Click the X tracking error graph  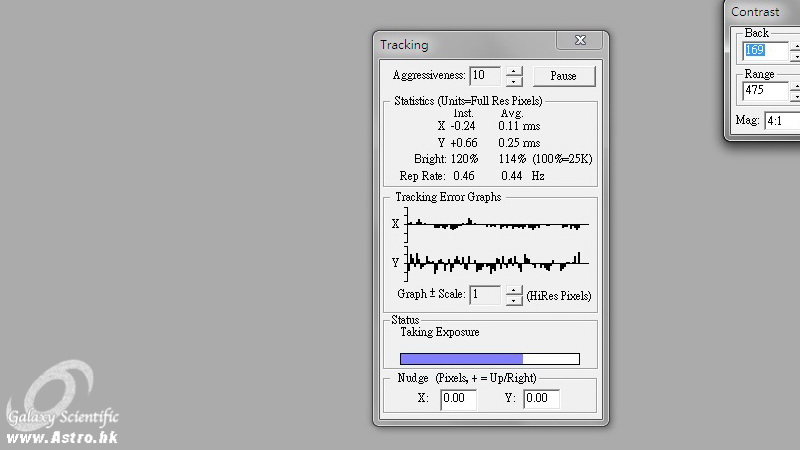tap(496, 224)
